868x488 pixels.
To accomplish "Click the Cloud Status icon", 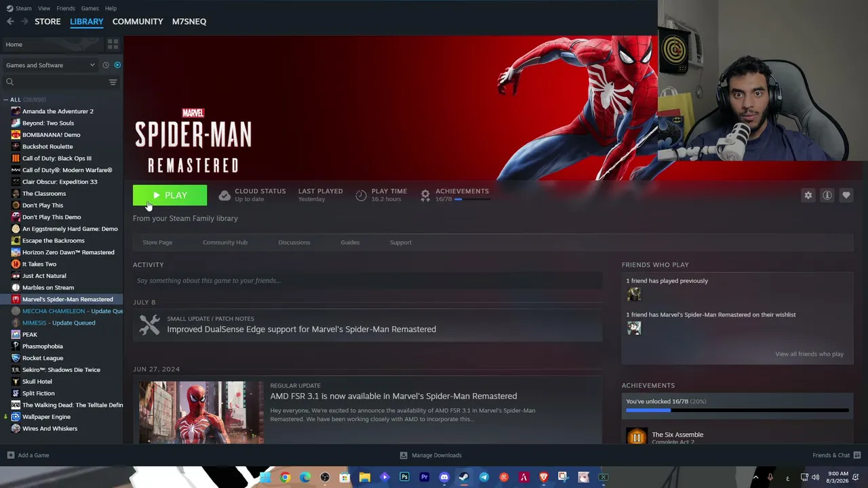I will click(224, 195).
